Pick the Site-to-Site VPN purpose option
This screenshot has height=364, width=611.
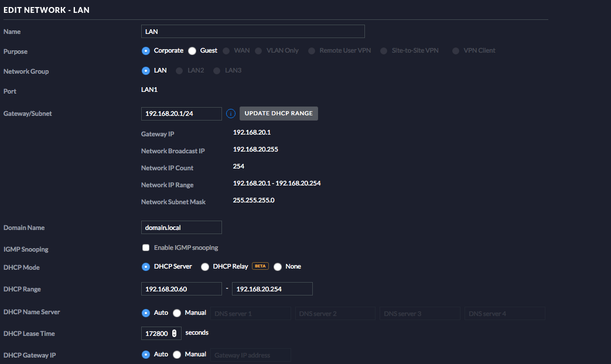point(384,51)
